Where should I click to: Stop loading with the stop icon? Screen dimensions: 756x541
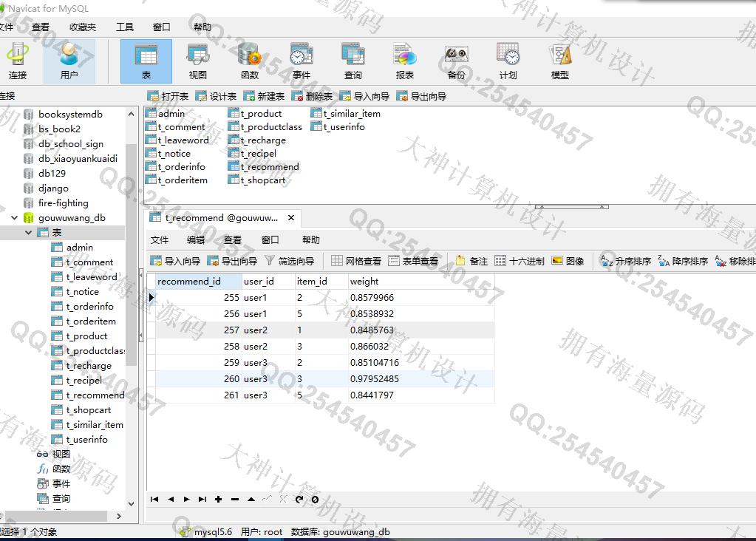(315, 499)
